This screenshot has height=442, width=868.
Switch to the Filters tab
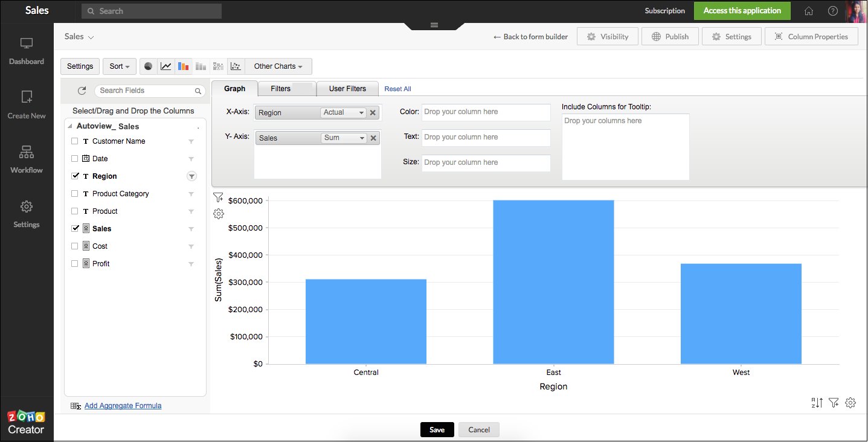[x=281, y=89]
